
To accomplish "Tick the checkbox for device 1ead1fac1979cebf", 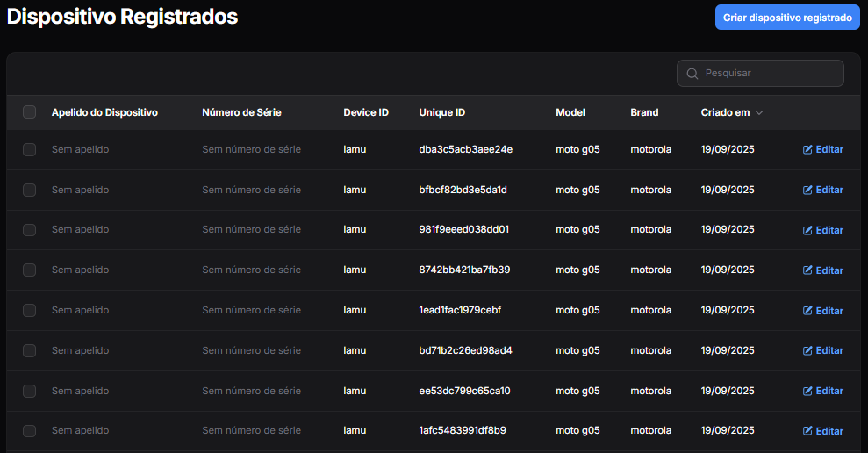I will coord(30,311).
